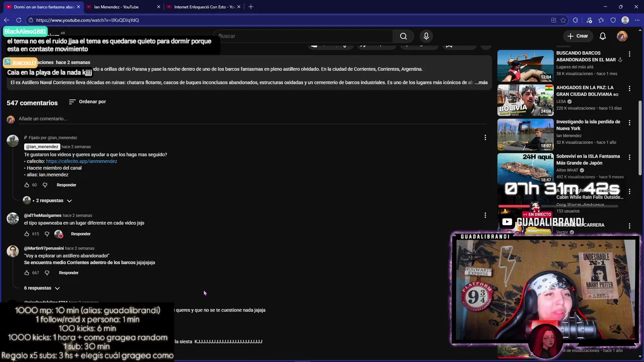644x362 pixels.
Task: Open the YouTube account avatar menu
Action: (622, 36)
